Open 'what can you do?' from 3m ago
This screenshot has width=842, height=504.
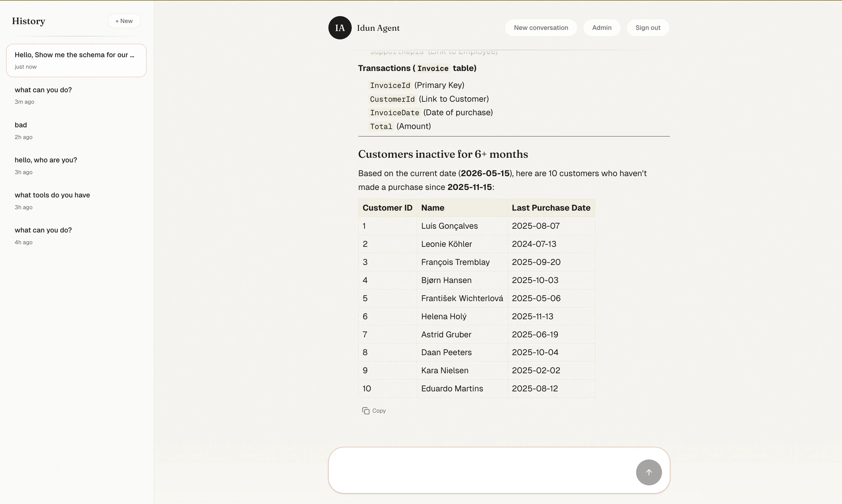[x=76, y=95]
